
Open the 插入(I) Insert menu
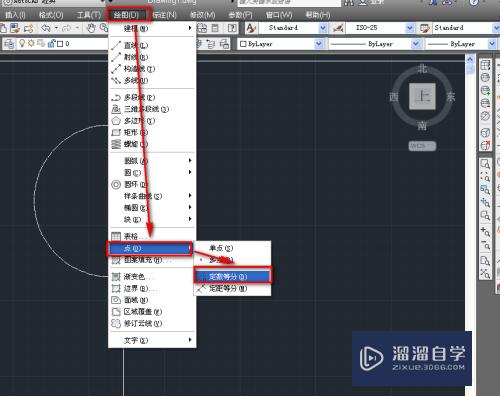pos(15,15)
